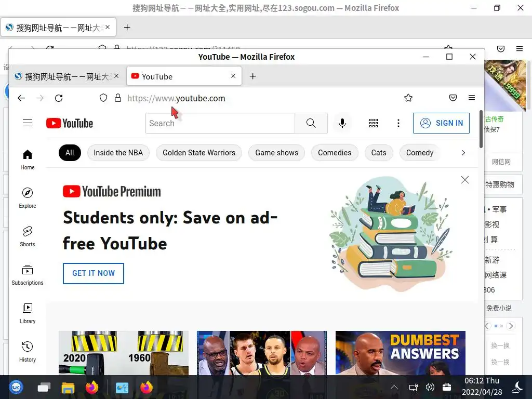Open file manager from taskbar
532x399 pixels.
pos(68,387)
